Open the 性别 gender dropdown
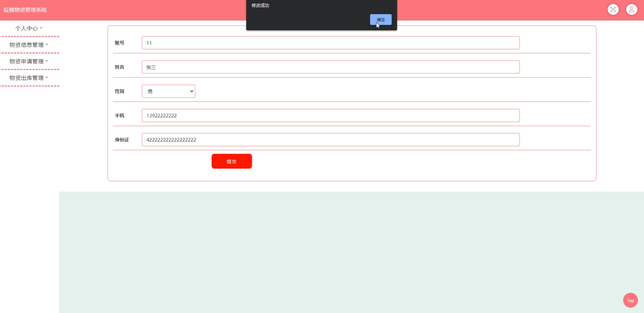644x313 pixels. (168, 91)
